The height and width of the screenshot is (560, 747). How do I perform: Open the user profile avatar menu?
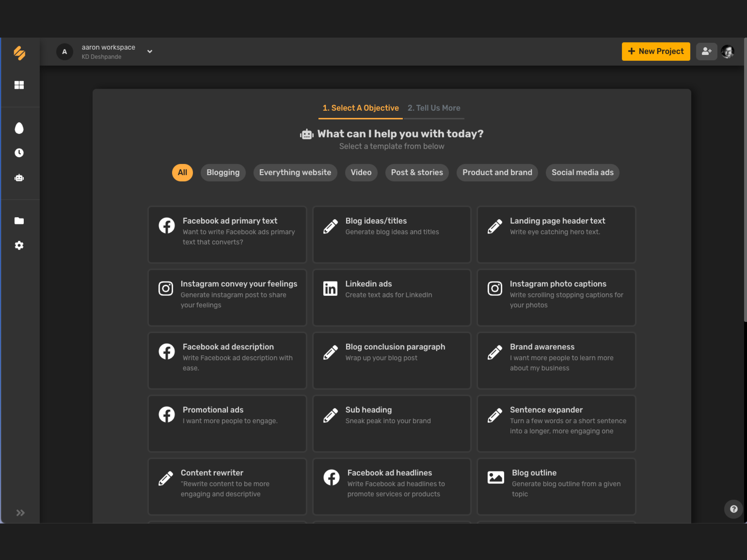point(728,51)
